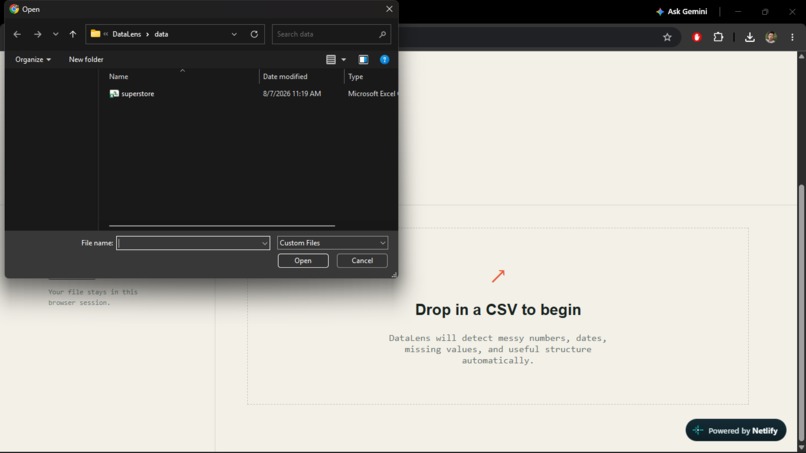Screen dimensions: 806x453
Task: Go back in the Open dialog
Action: pyautogui.click(x=17, y=34)
